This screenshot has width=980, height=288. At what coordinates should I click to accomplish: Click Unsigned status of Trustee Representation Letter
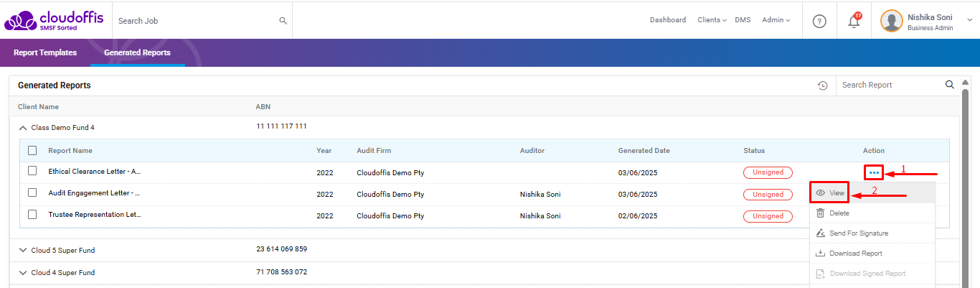click(768, 215)
